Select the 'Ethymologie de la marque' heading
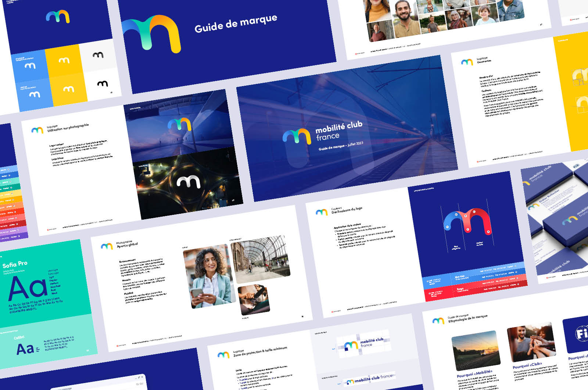The height and width of the screenshot is (390, 588). [468, 319]
